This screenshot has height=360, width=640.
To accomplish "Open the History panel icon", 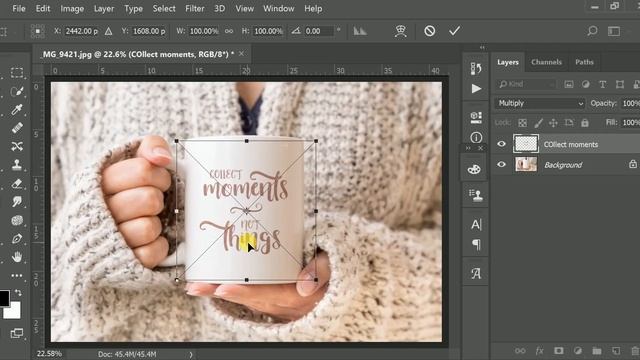I will click(x=476, y=69).
